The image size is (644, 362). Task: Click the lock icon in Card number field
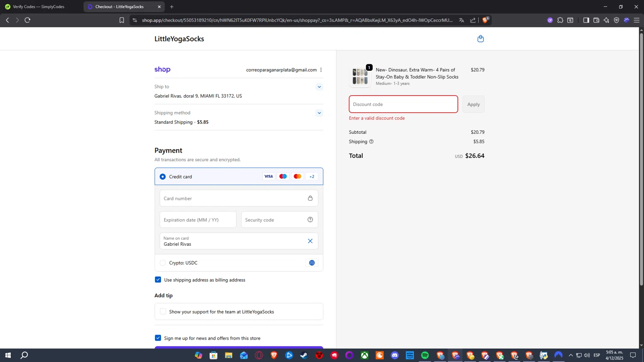[310, 198]
